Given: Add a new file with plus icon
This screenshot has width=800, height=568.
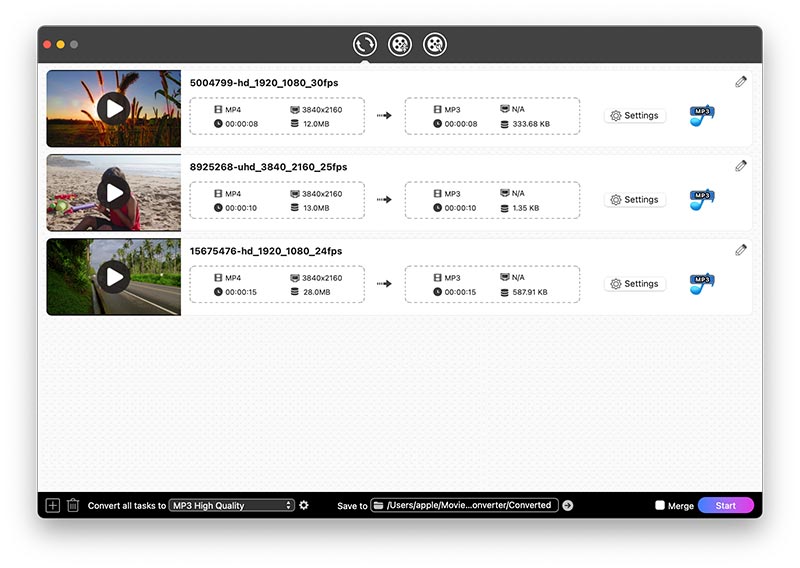Looking at the screenshot, I should (53, 505).
